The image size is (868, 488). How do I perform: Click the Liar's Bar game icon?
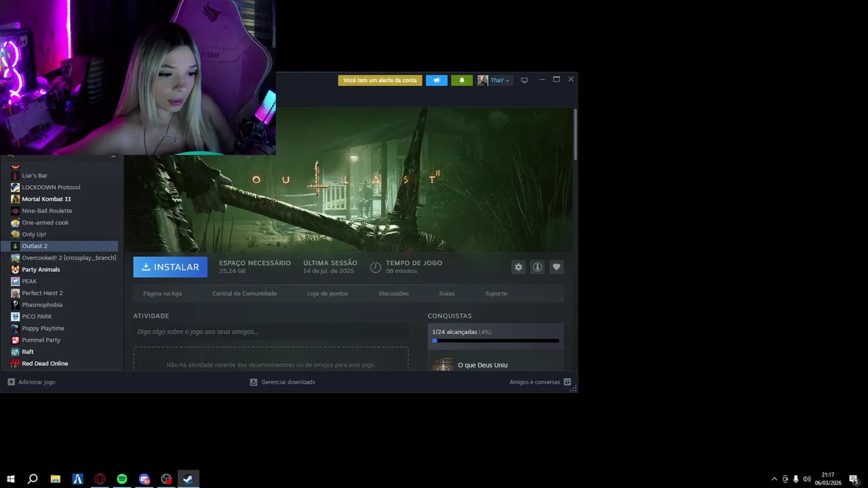tap(15, 176)
